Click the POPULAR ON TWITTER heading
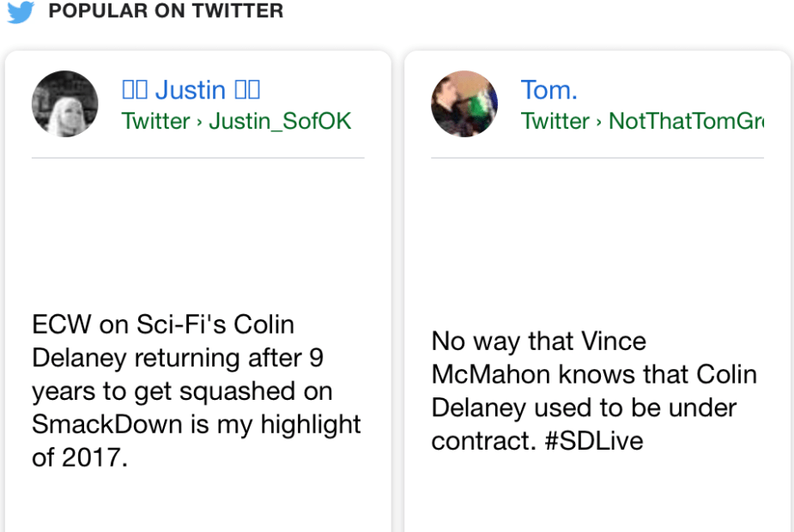The image size is (794, 532). (x=166, y=11)
